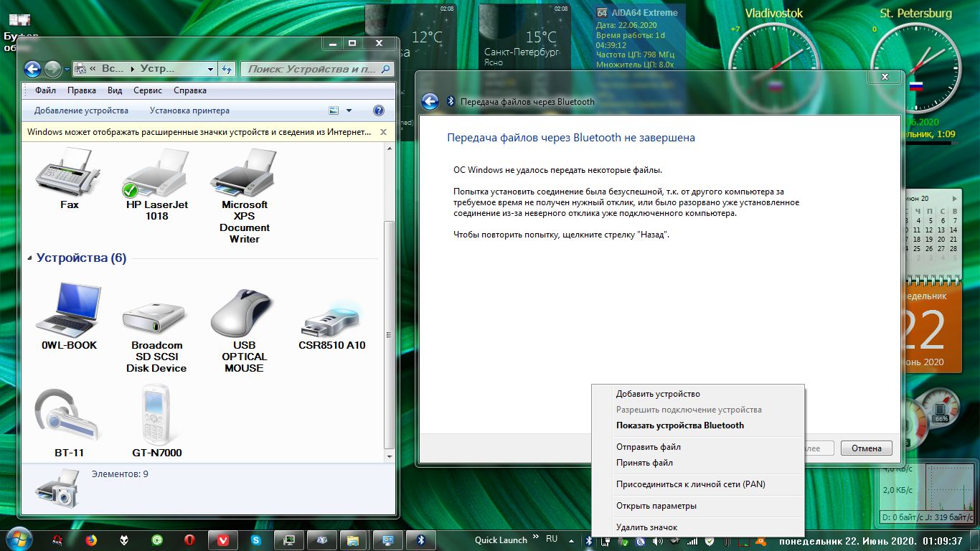Choose Отправить файл in context menu
This screenshot has width=980, height=551.
697,447
